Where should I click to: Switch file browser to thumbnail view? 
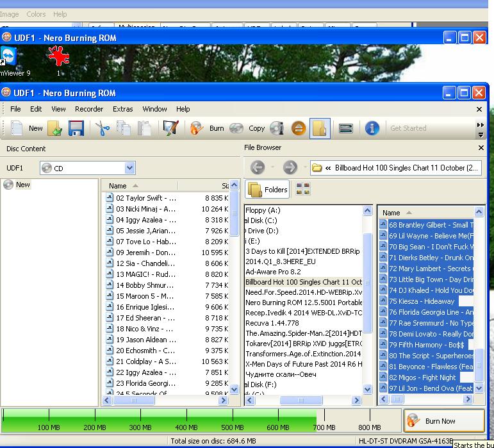(x=303, y=189)
